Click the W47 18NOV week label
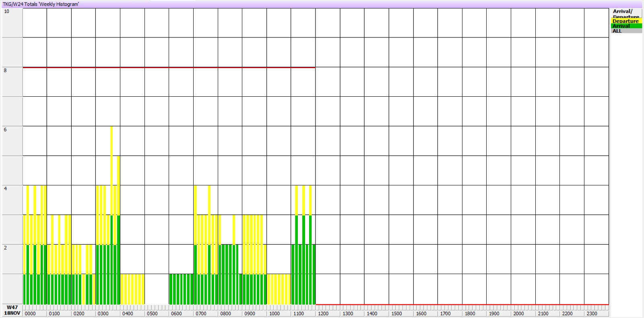Screen dimensions: 644x318 coord(12,310)
